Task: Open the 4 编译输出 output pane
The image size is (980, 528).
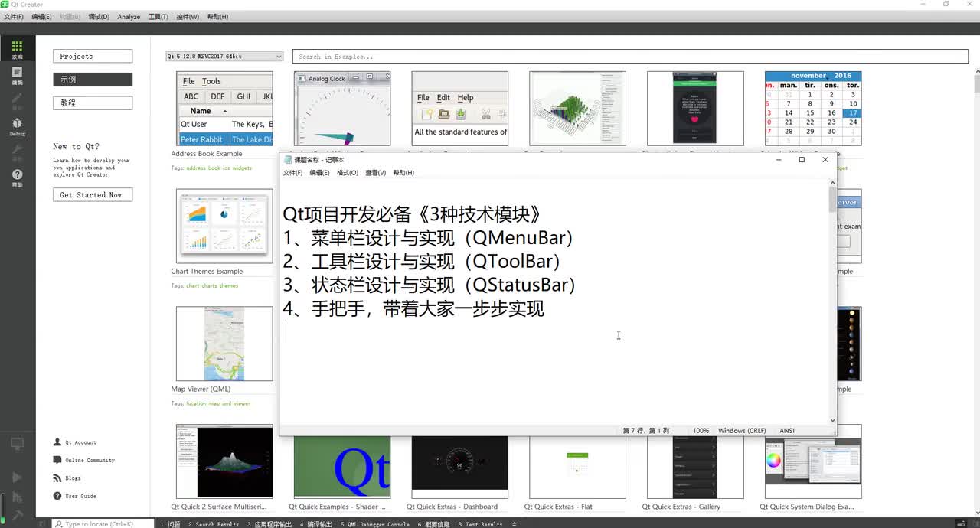Action: coord(315,524)
